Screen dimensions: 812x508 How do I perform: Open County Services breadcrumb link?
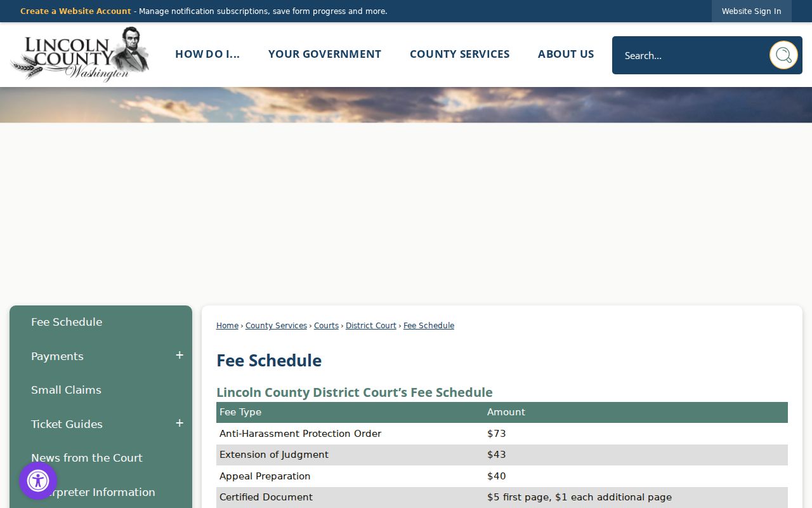(x=276, y=326)
